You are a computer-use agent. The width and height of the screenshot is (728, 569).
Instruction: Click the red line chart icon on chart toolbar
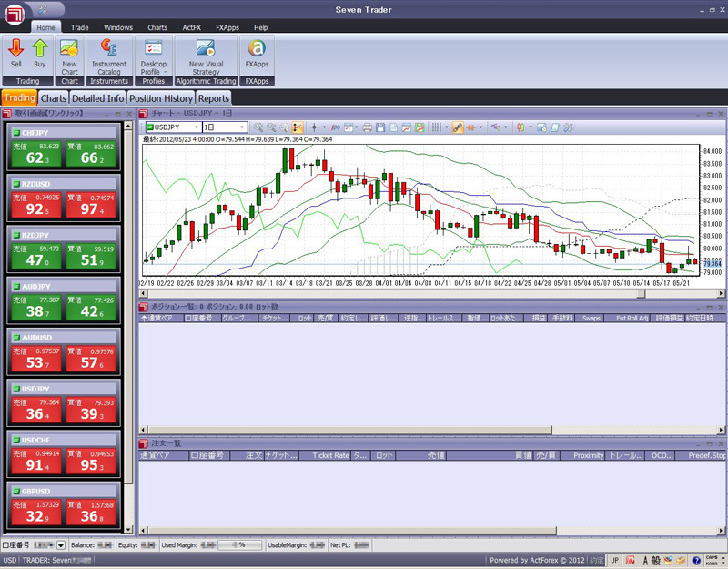pyautogui.click(x=407, y=127)
